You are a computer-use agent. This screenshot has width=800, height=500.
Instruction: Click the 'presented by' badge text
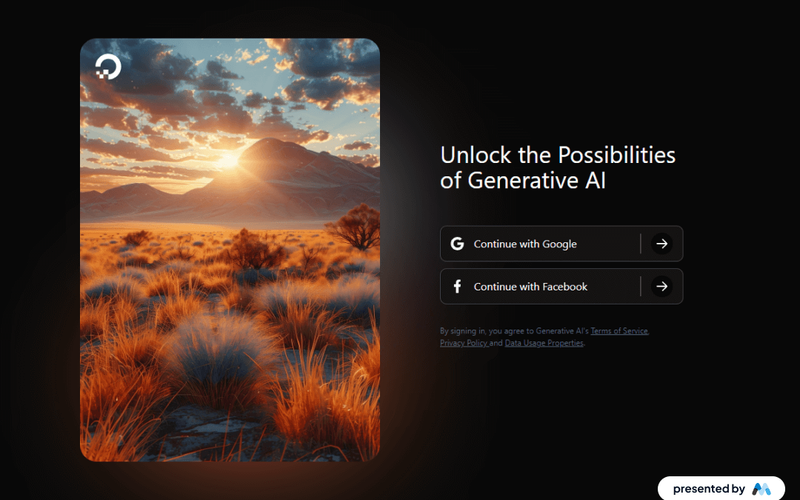pos(709,489)
